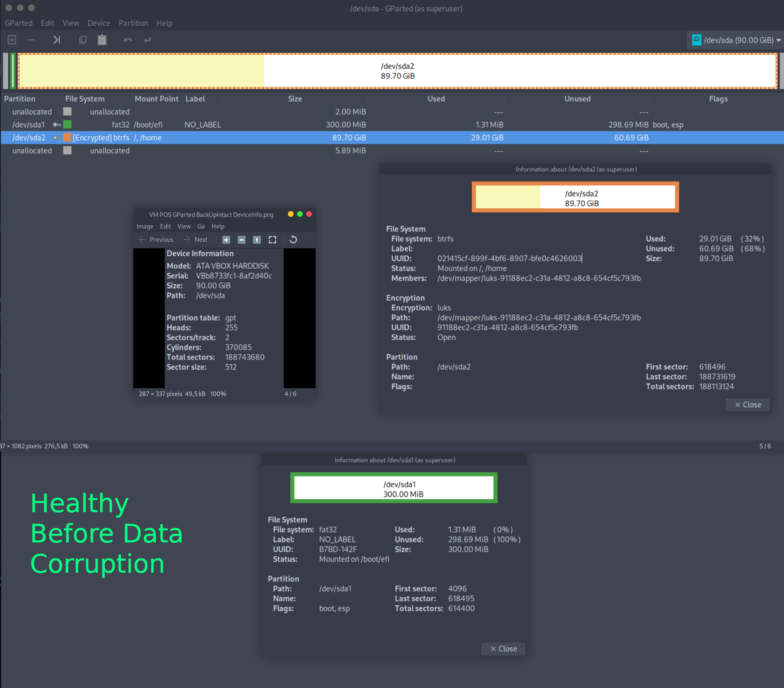Click yellow minimize button of image viewer
This screenshot has height=688, width=784.
coord(291,214)
